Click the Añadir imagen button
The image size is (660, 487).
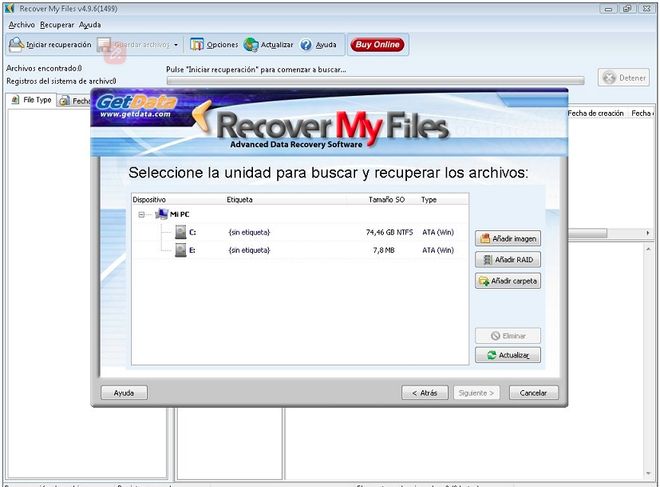click(508, 239)
